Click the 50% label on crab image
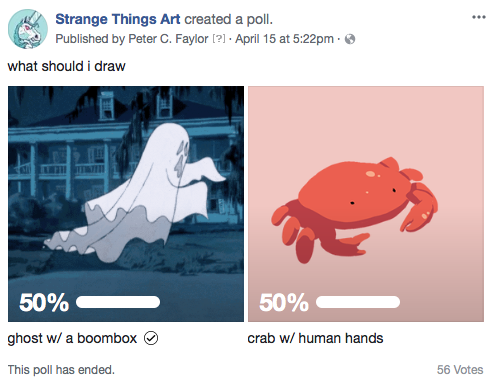 (x=284, y=303)
